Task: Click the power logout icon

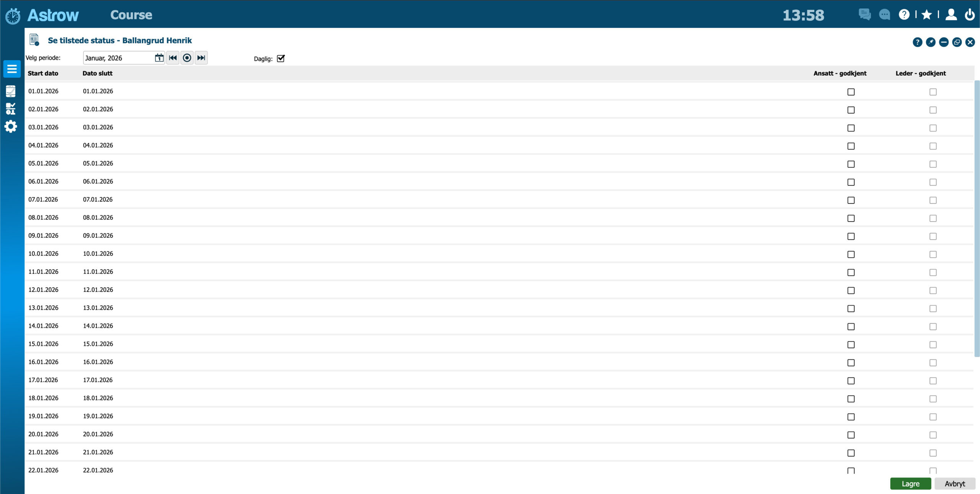Action: click(x=970, y=15)
